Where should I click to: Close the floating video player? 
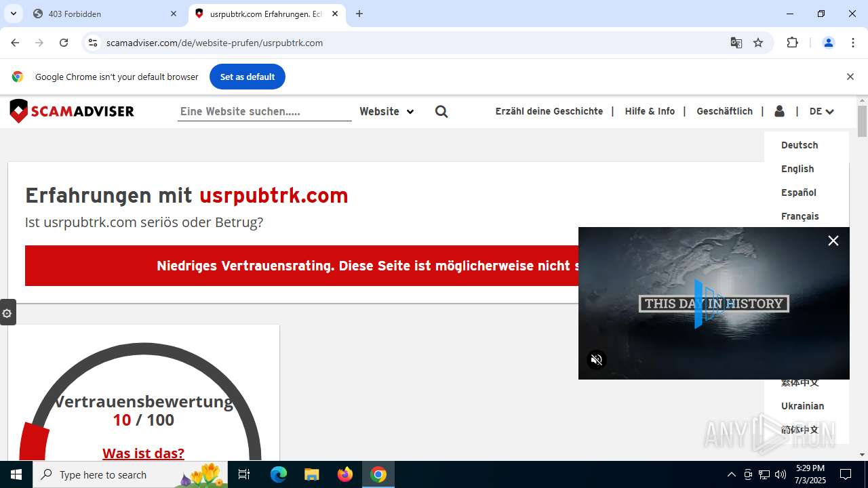tap(833, 241)
